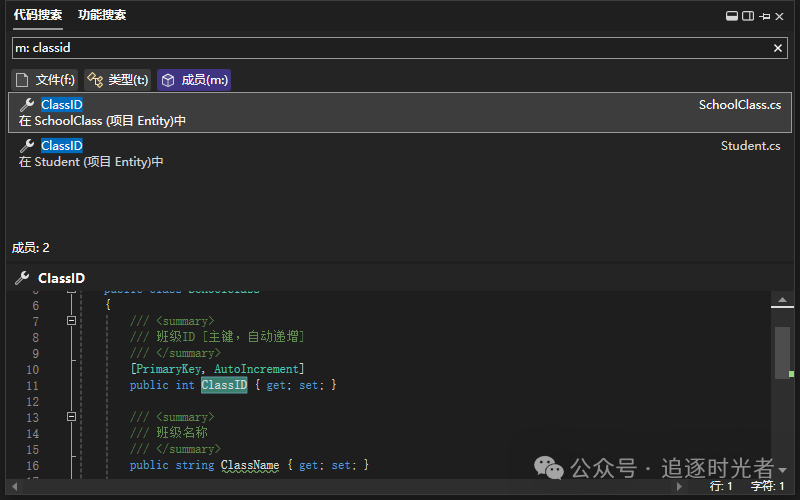Image resolution: width=800 pixels, height=500 pixels.
Task: Click the 字符: 1 character indicator
Action: point(767,486)
